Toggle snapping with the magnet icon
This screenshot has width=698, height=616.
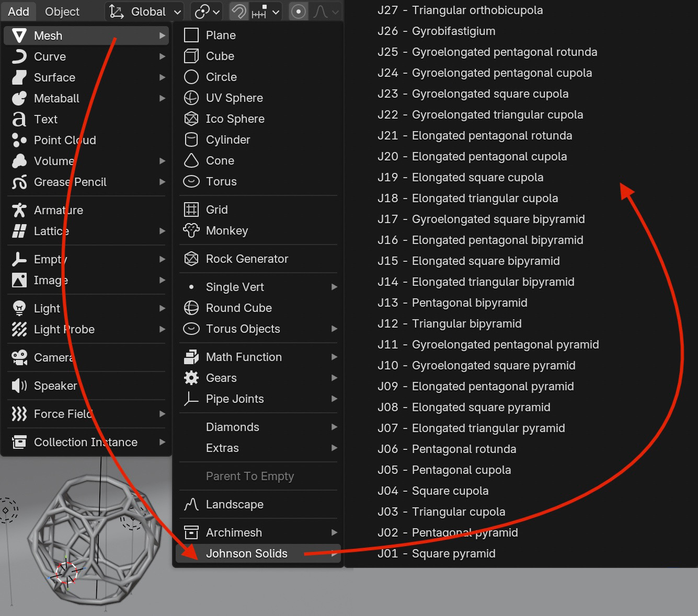tap(239, 11)
